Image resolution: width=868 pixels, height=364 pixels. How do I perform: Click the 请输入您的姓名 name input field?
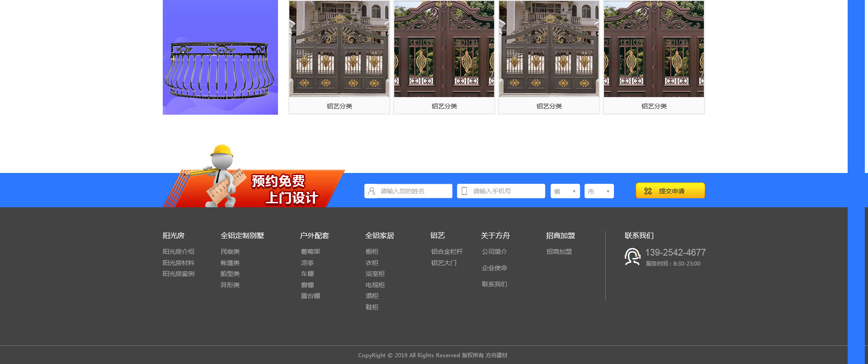coord(414,191)
